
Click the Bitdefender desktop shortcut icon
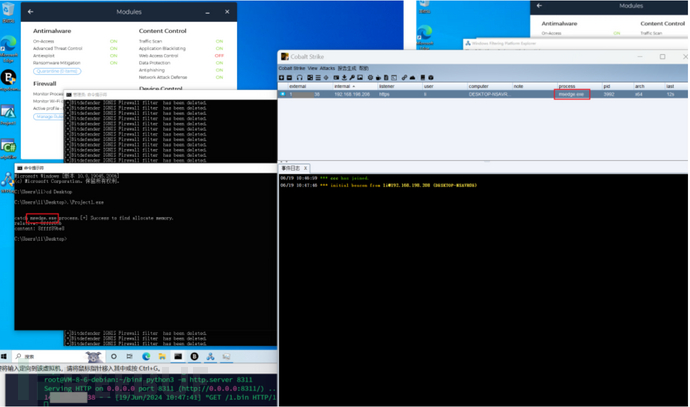coord(9,77)
